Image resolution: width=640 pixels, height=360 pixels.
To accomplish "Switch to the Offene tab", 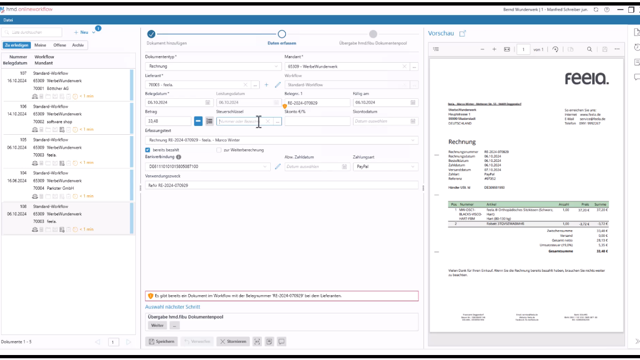I will [60, 45].
